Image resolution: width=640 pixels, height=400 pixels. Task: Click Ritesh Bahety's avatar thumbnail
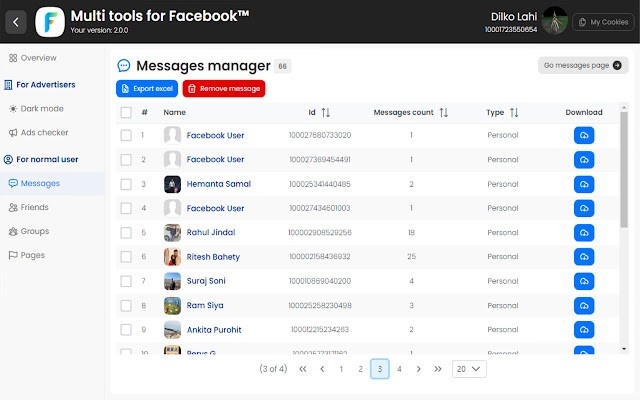pos(172,257)
